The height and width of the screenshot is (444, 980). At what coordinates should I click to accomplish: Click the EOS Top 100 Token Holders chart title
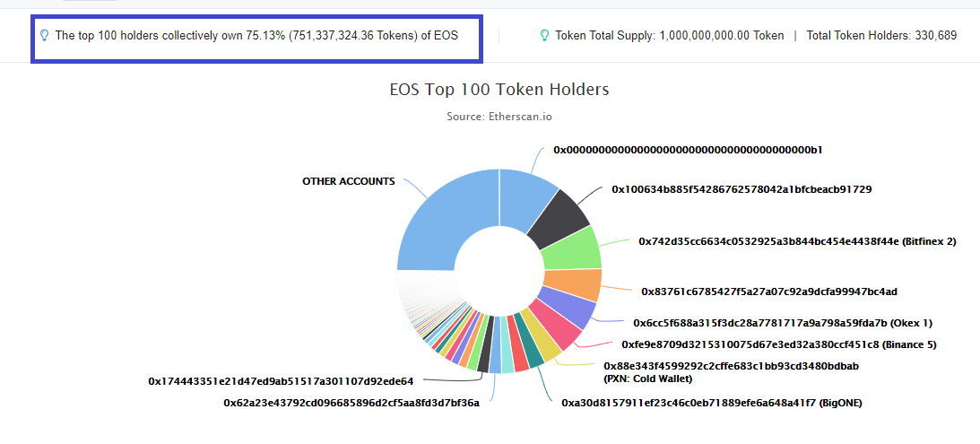[x=499, y=90]
